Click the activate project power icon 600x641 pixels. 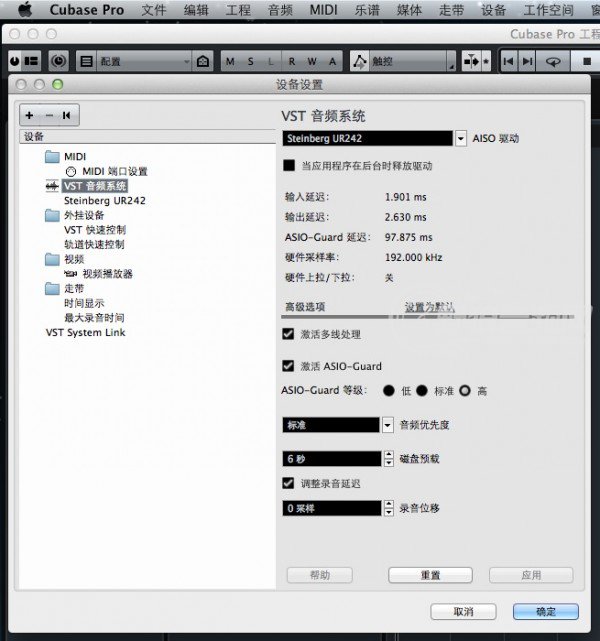pos(15,61)
